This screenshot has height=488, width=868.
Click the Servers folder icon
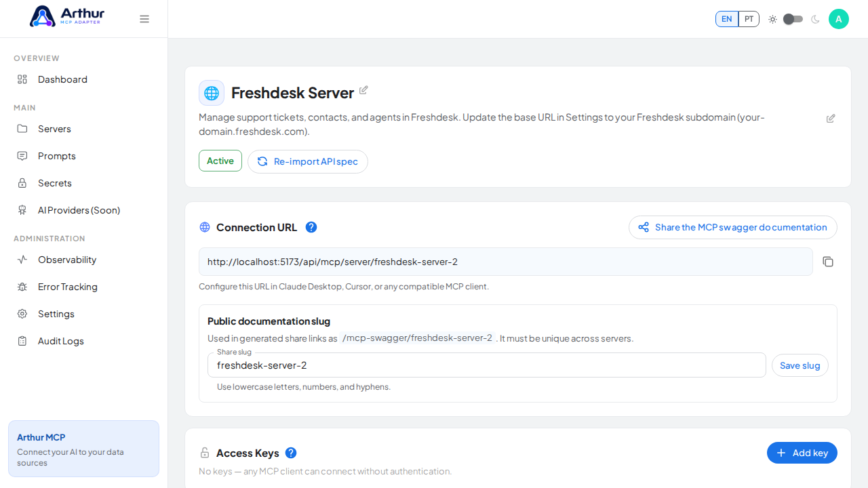[x=22, y=129]
